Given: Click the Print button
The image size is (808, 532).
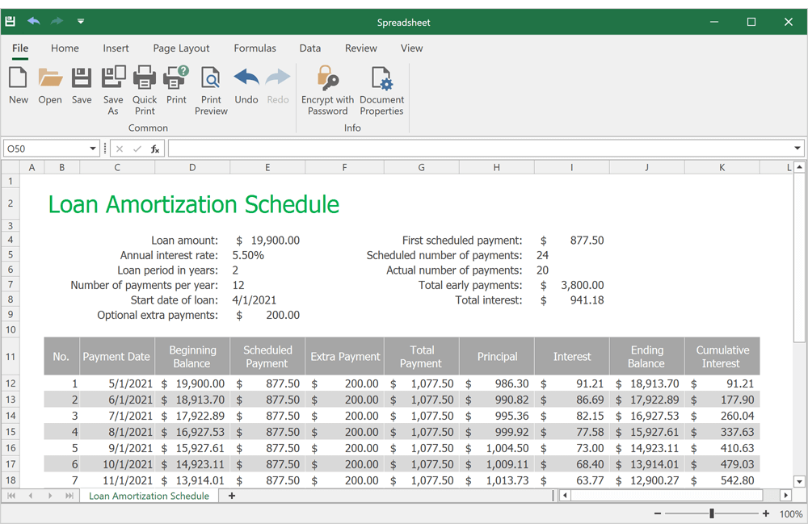Looking at the screenshot, I should pos(176,85).
